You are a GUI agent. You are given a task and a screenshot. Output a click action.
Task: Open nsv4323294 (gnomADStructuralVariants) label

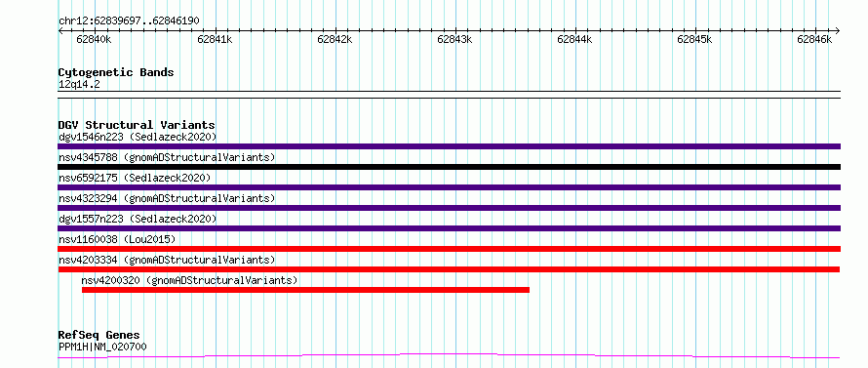pos(167,198)
